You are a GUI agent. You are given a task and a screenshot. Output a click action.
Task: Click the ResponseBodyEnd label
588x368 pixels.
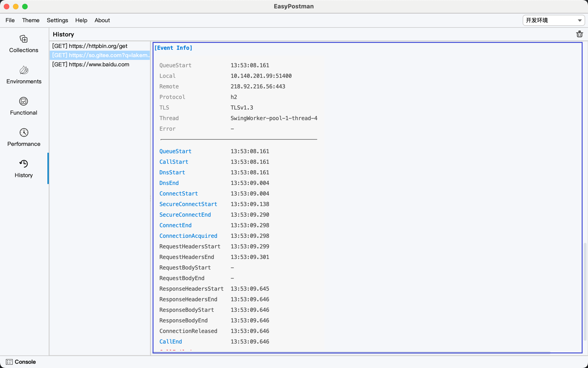[x=183, y=321]
